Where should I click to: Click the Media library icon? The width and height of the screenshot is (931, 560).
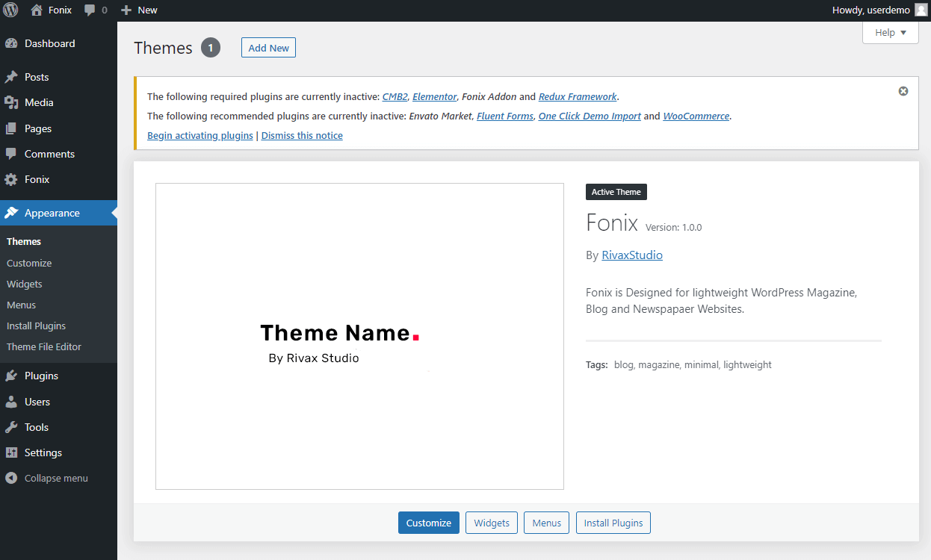click(11, 102)
